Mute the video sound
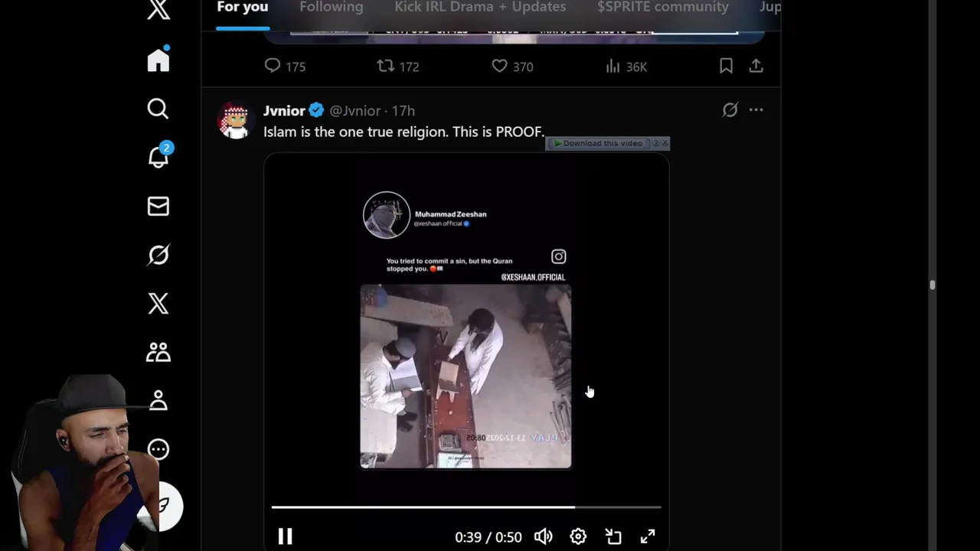Screen dimensions: 980x551 (543, 536)
